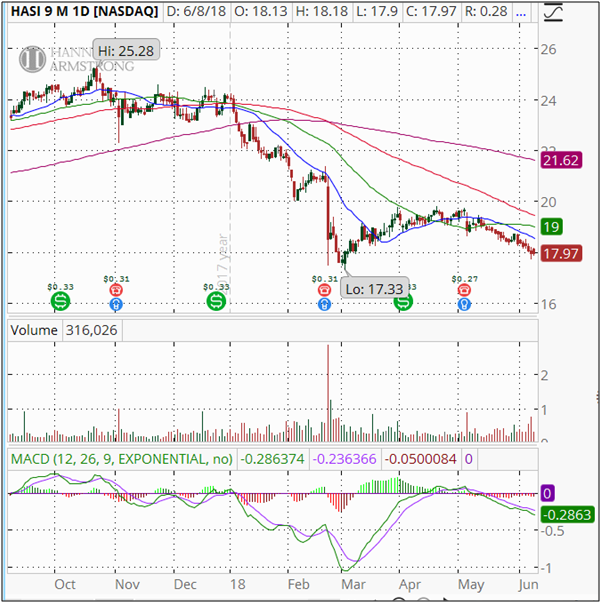Click the H: 18.18 high value
The height and width of the screenshot is (603, 602).
(x=322, y=12)
